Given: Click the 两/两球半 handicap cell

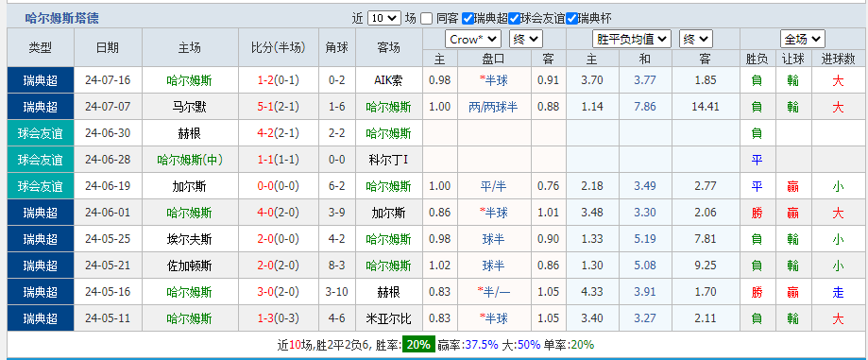Looking at the screenshot, I should [x=493, y=107].
